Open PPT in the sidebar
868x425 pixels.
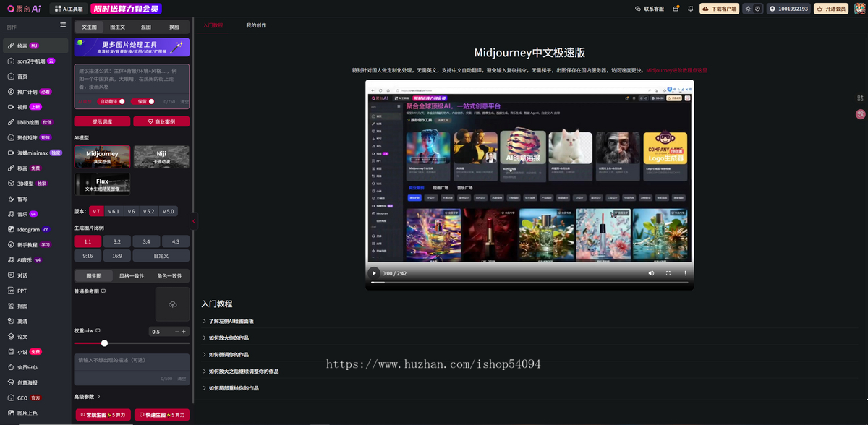(35, 291)
